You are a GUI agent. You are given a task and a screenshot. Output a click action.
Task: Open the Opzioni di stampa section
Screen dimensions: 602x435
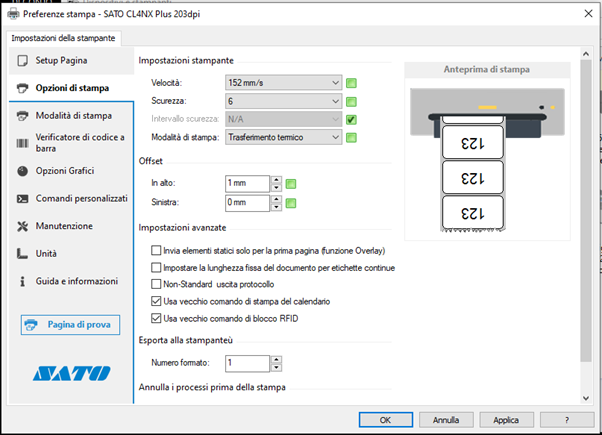click(x=71, y=88)
